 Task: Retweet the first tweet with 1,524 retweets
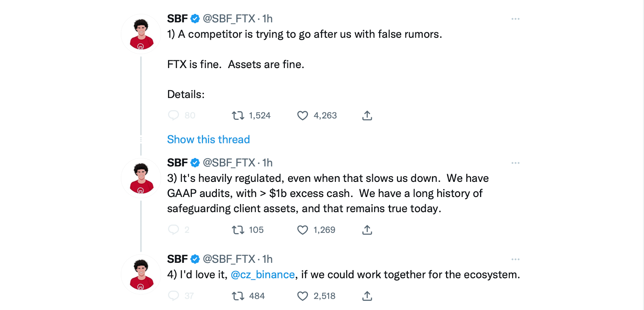[238, 115]
